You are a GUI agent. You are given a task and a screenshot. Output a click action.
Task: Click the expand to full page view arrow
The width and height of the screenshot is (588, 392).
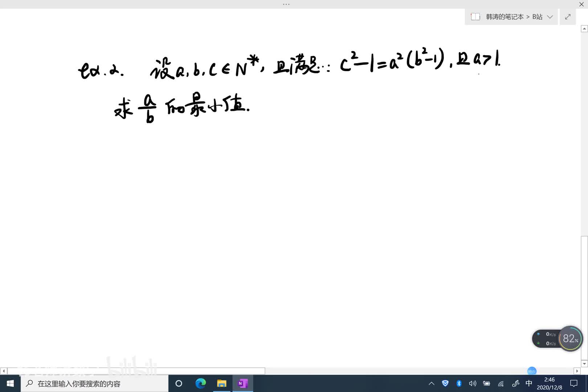(x=568, y=17)
